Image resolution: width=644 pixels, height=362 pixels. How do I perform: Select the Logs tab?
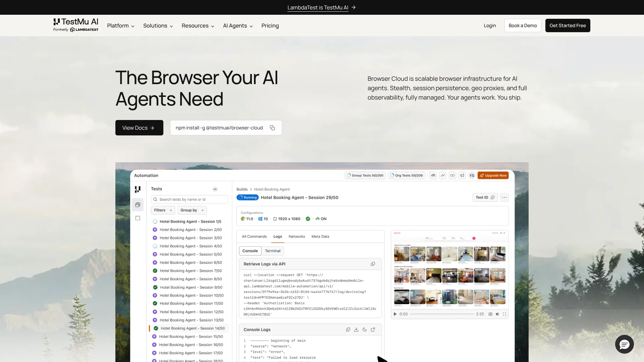click(278, 237)
